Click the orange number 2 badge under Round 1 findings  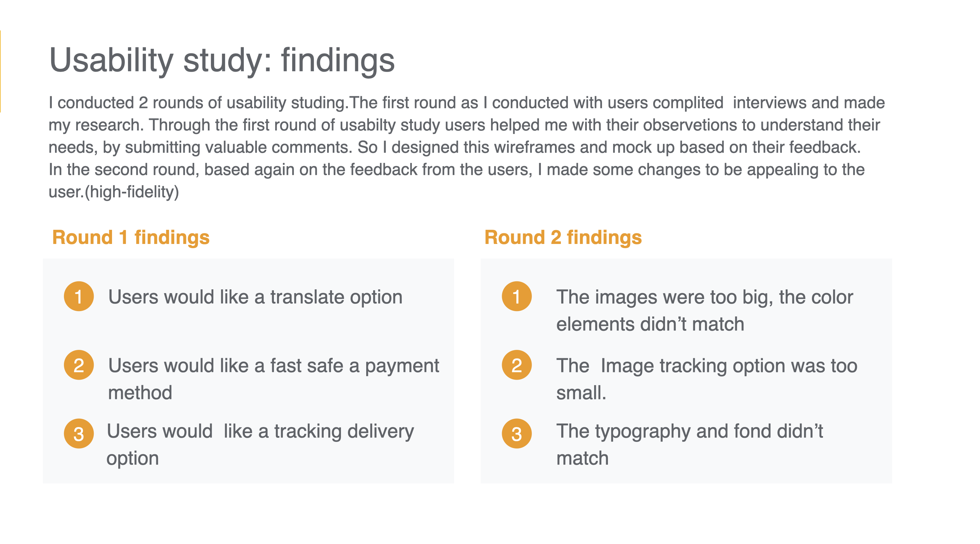(x=79, y=365)
